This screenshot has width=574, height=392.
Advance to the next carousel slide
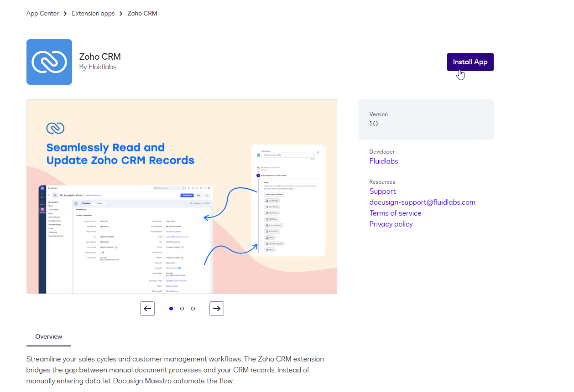pyautogui.click(x=217, y=309)
